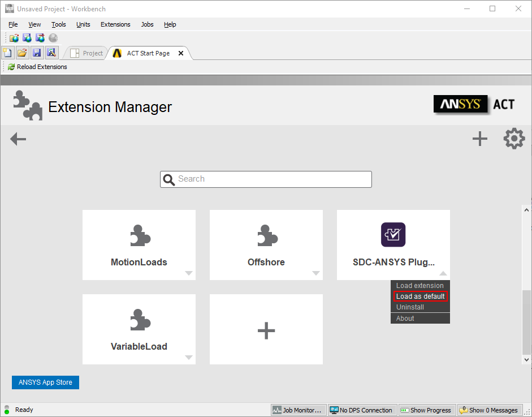Select the Offshore extension tile
This screenshot has height=417, width=532.
(266, 245)
